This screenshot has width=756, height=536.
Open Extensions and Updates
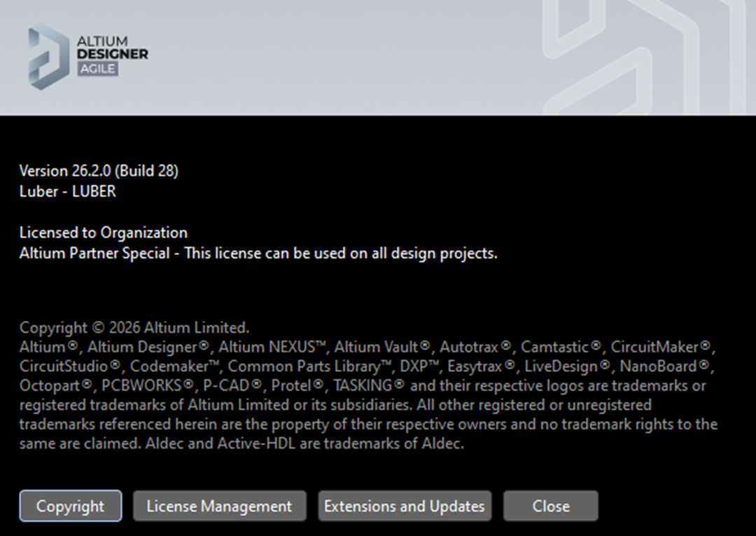click(x=404, y=506)
